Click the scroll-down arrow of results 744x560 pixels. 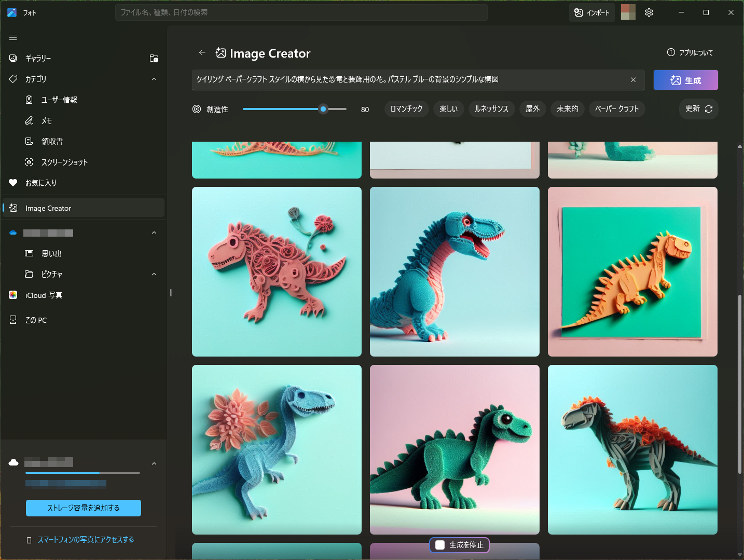click(740, 555)
